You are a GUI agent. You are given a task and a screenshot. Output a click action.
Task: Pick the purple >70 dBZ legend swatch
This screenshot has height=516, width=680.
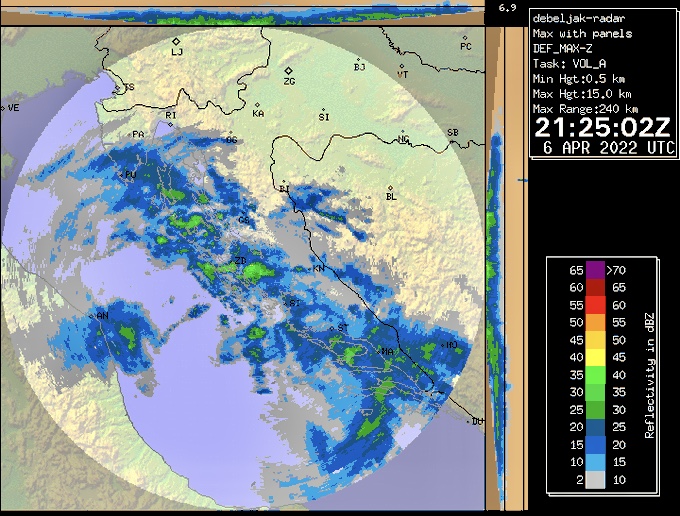click(x=595, y=270)
